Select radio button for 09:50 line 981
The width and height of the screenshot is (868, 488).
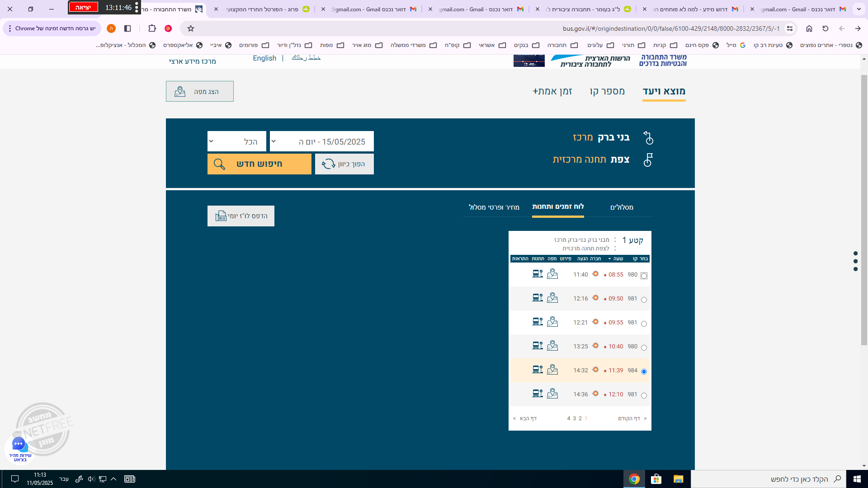pos(644,300)
